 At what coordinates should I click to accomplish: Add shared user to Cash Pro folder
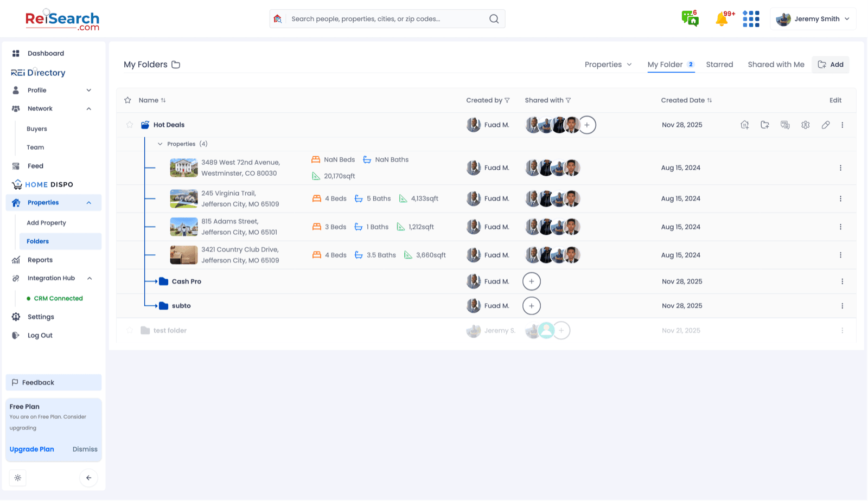click(532, 281)
